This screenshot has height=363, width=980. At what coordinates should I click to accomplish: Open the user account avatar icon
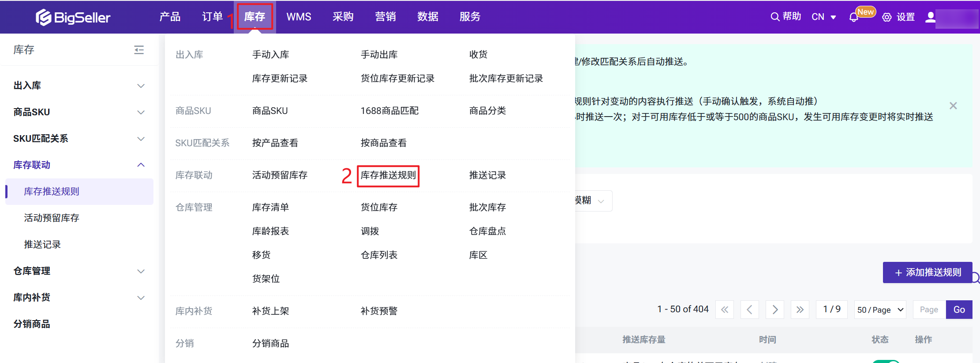pyautogui.click(x=930, y=17)
